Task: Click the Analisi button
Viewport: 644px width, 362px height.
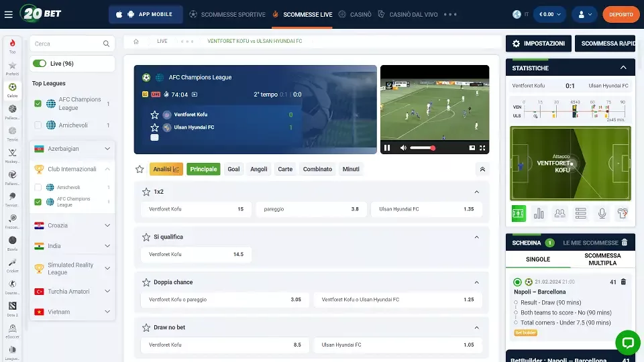Action: 166,169
